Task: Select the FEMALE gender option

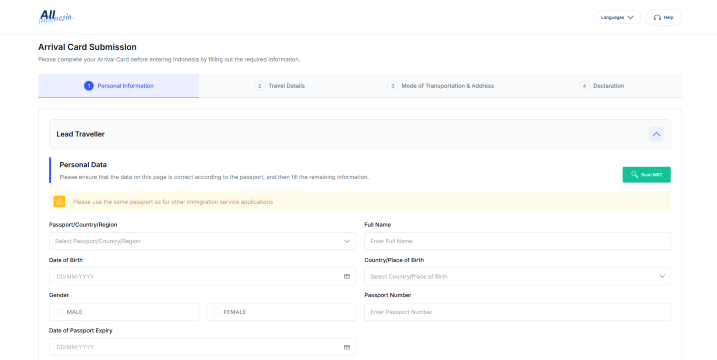Action: click(281, 312)
